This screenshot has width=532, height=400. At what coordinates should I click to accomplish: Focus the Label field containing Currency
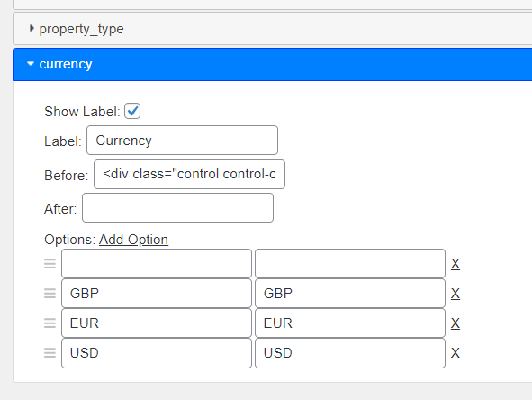182,141
